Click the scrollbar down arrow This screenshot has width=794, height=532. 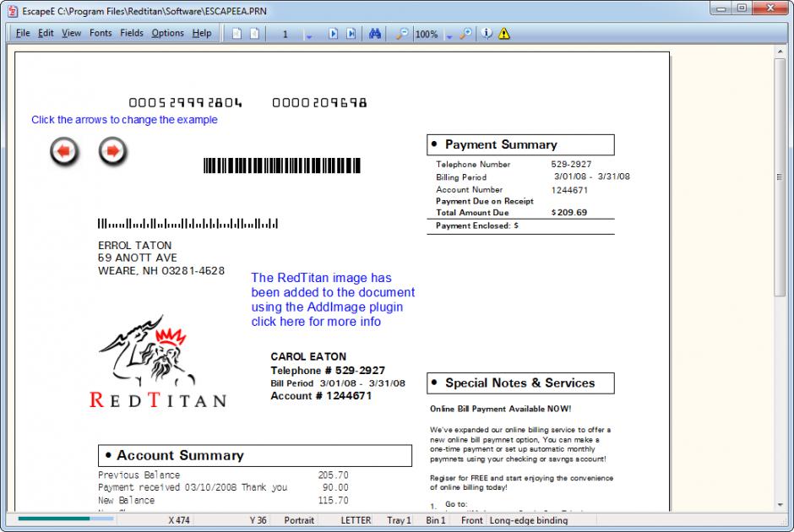(780, 505)
